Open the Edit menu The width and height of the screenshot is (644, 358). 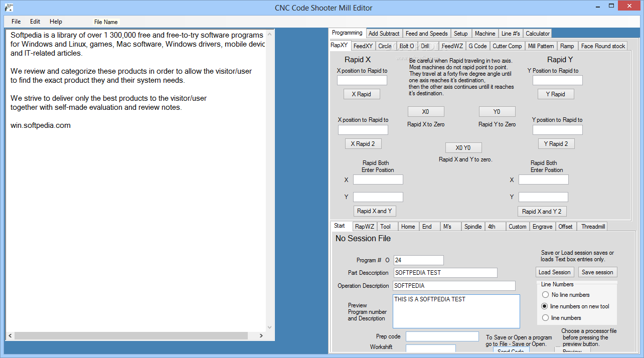coord(35,22)
